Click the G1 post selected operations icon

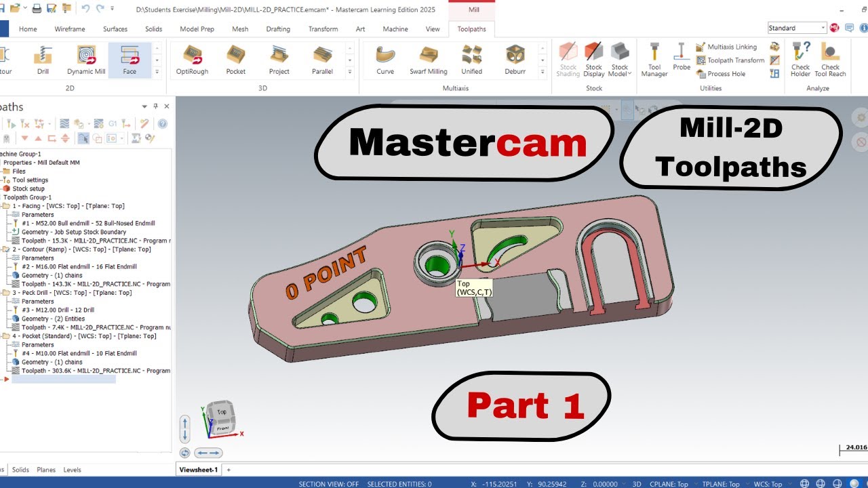tap(113, 123)
